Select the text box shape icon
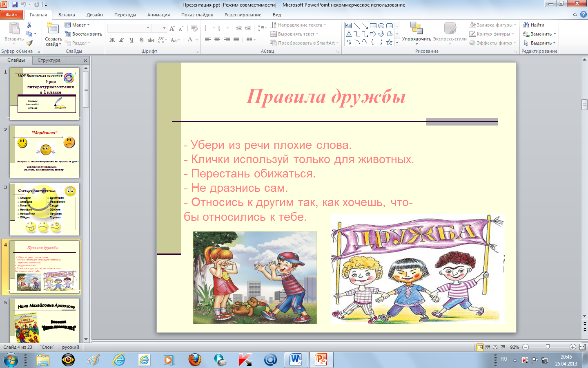This screenshot has height=368, width=588. 348,25
